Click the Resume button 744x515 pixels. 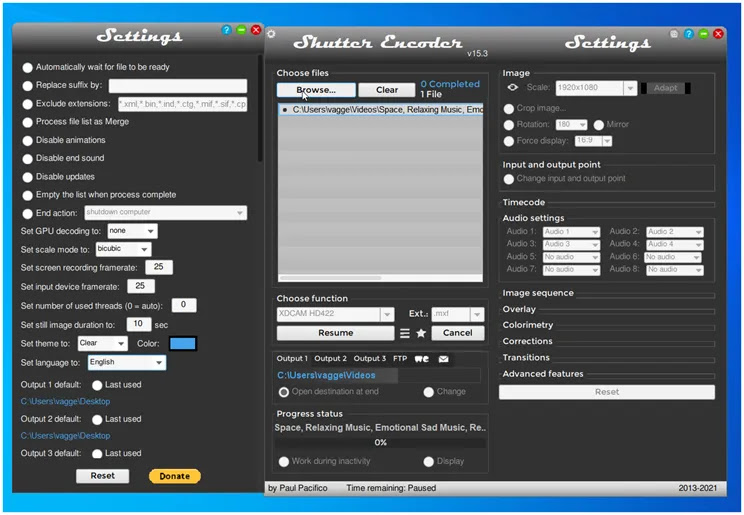(335, 333)
